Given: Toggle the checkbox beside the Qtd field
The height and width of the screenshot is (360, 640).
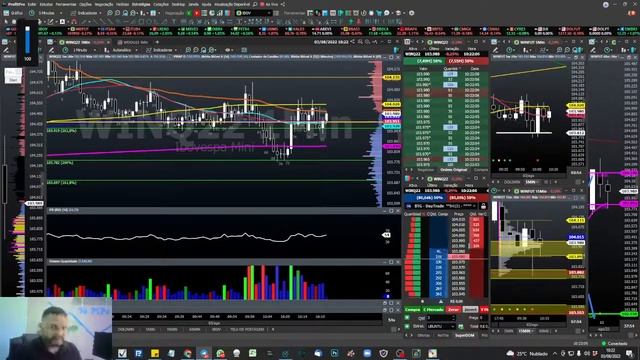Looking at the screenshot, I should [x=407, y=318].
